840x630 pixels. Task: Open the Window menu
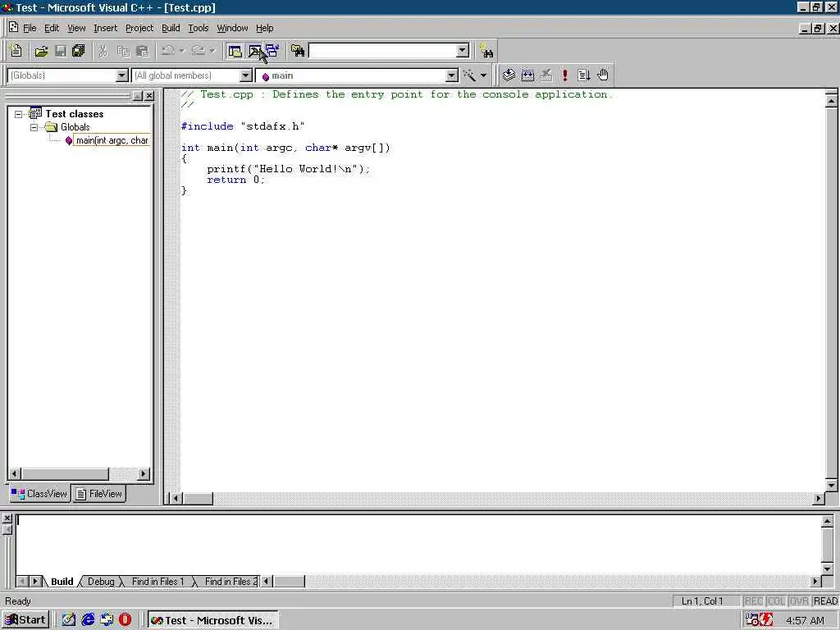[x=232, y=28]
